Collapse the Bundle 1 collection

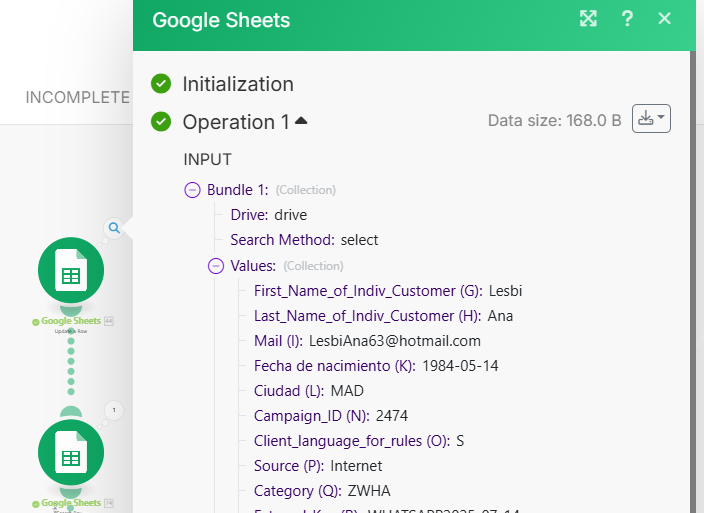(193, 190)
